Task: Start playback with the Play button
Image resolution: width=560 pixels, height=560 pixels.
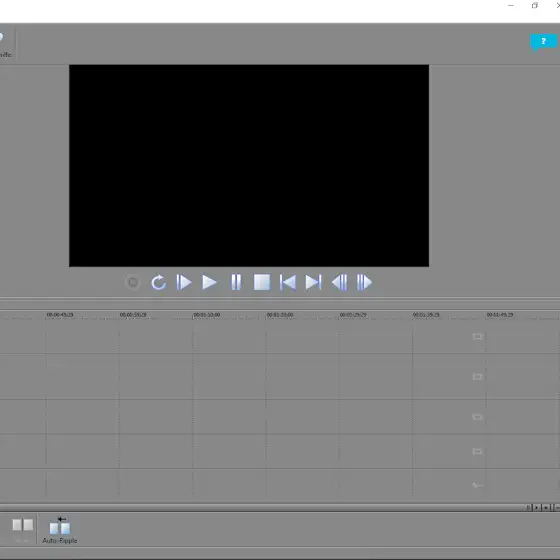Action: [x=209, y=282]
